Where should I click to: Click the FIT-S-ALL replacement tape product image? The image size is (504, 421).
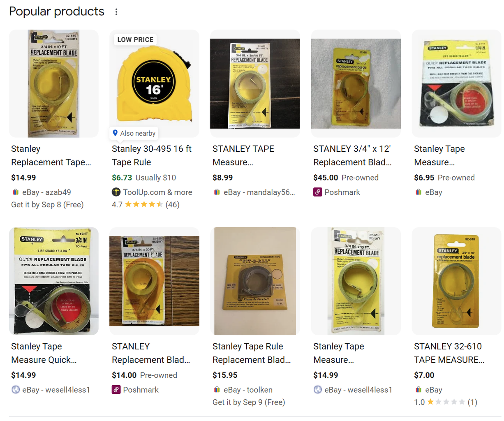(255, 281)
